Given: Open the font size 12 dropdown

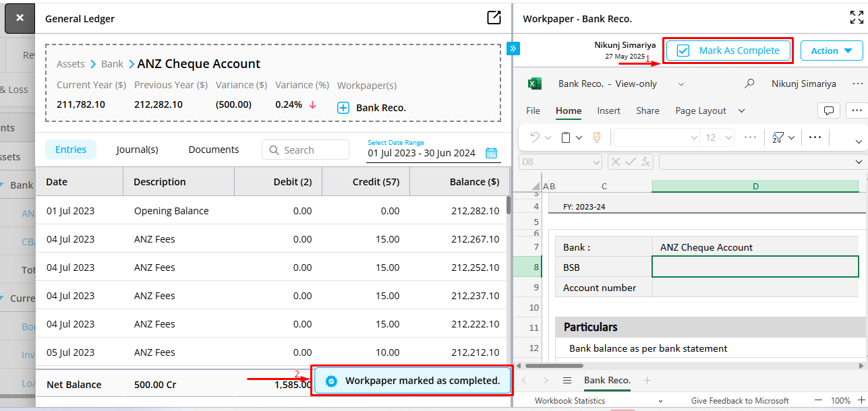Looking at the screenshot, I should click(x=718, y=137).
